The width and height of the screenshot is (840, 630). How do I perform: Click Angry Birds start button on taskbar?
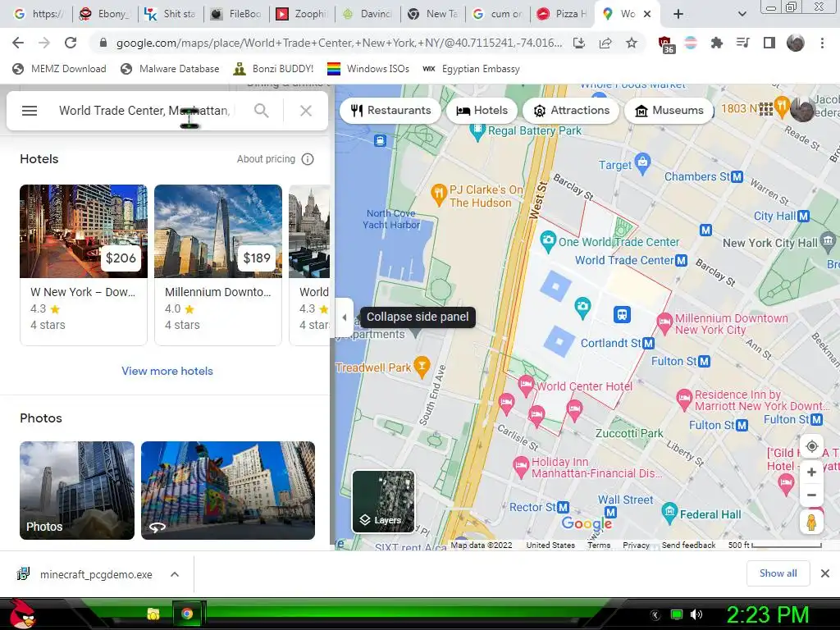[22, 614]
